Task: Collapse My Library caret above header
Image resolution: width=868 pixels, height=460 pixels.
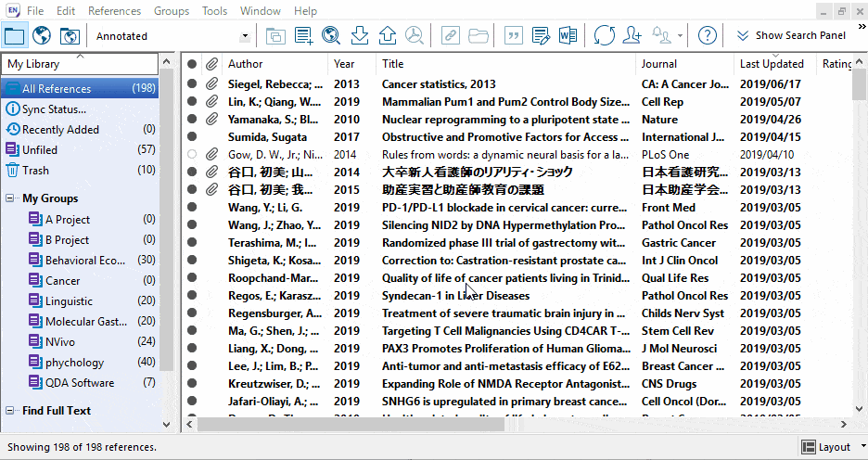Action: point(80,56)
